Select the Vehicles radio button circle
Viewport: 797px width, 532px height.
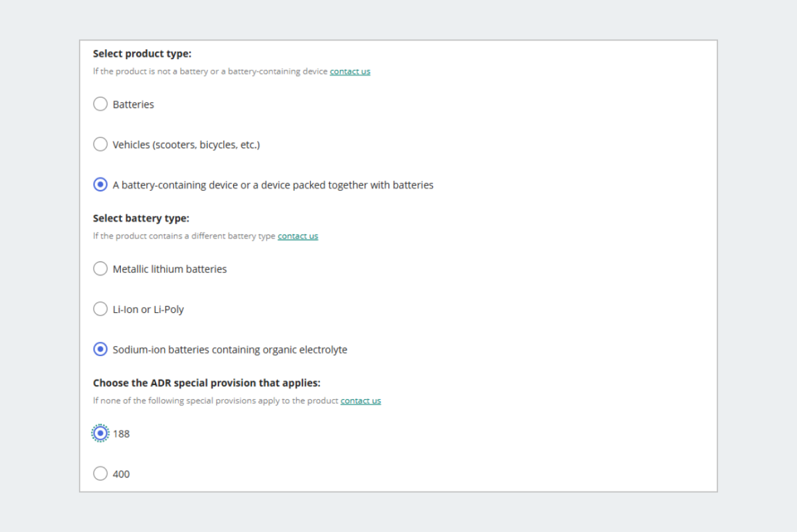(100, 144)
